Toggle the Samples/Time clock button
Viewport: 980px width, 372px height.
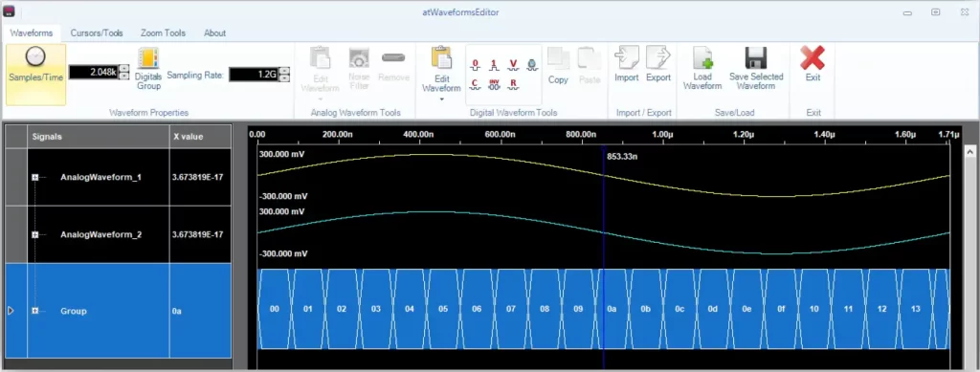click(35, 74)
